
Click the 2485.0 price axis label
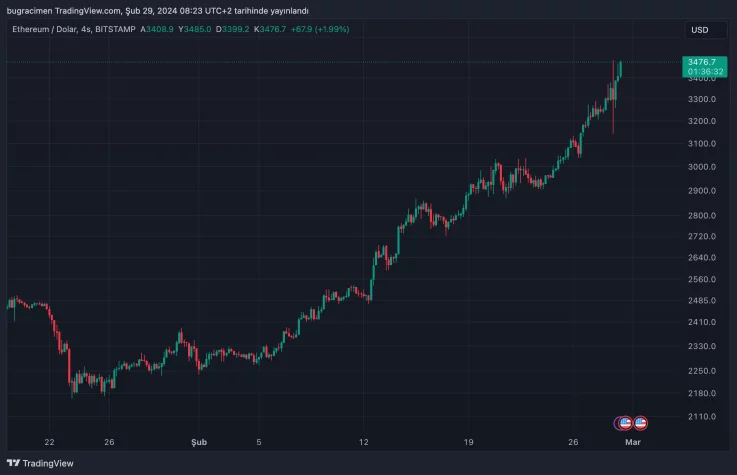point(702,301)
